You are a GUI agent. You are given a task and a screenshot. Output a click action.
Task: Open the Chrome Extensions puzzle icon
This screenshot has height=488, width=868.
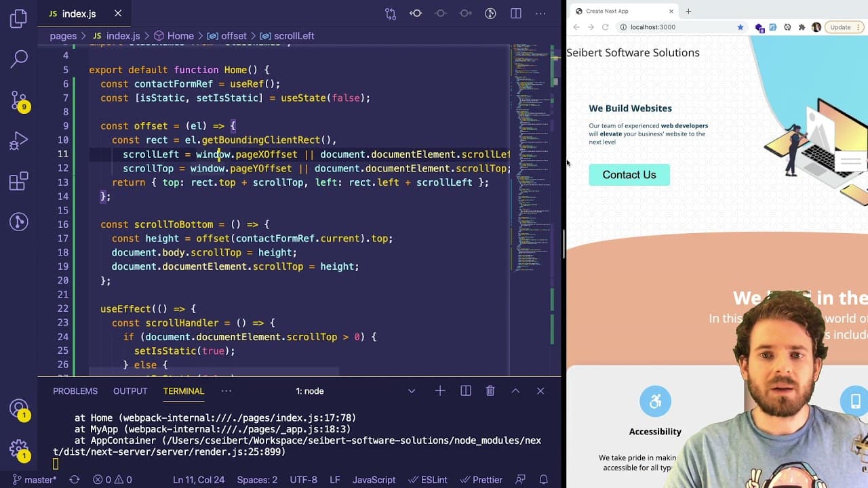pos(802,27)
